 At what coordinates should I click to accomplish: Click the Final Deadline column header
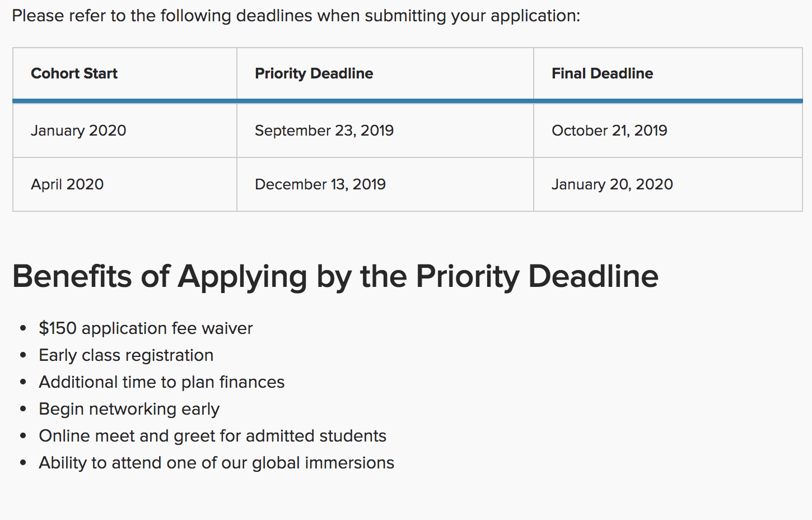pos(602,73)
